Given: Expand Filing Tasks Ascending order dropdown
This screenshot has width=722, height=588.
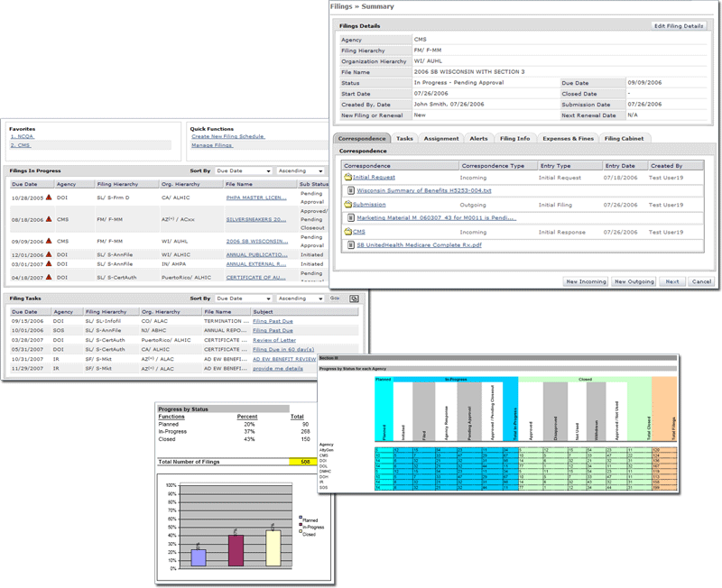Looking at the screenshot, I should coord(301,298).
